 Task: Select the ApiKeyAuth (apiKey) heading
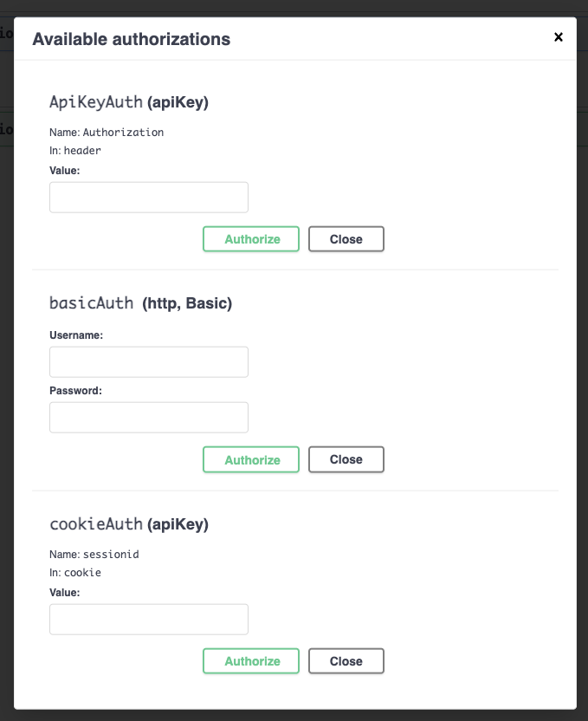(x=130, y=101)
